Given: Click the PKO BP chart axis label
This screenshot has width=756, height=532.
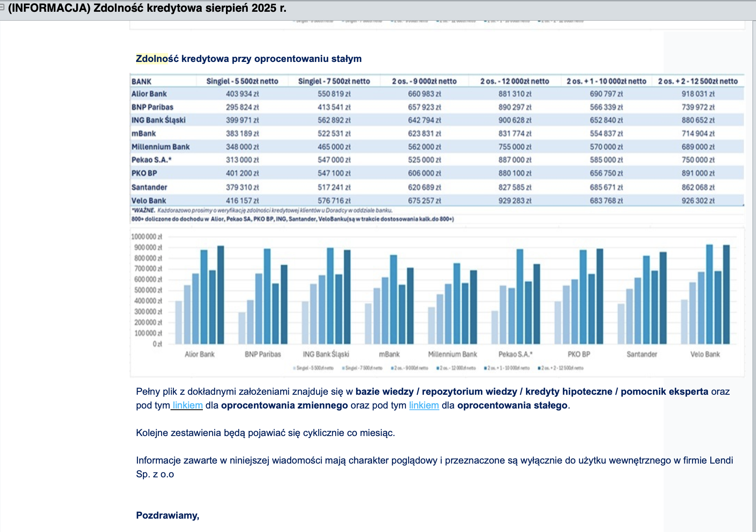Looking at the screenshot, I should click(x=579, y=354).
